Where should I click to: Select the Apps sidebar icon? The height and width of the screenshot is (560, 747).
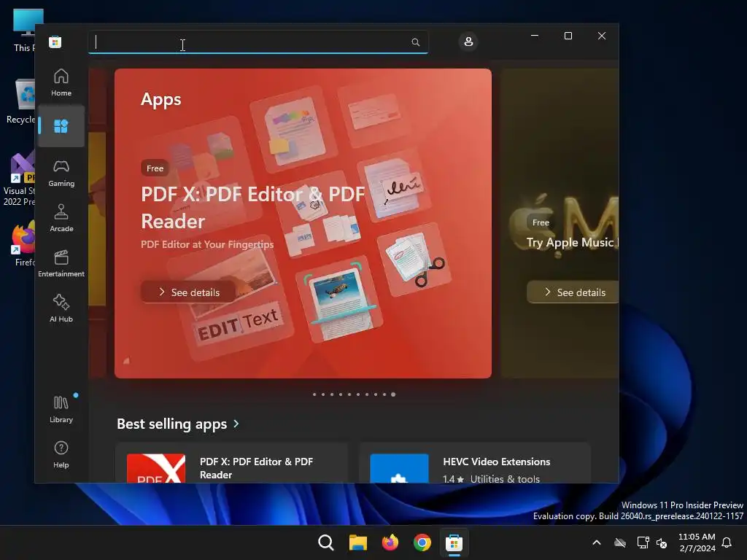(61, 126)
